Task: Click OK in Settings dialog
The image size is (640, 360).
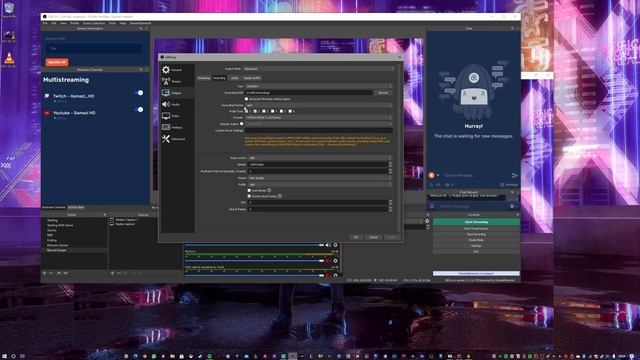Action: (356, 237)
